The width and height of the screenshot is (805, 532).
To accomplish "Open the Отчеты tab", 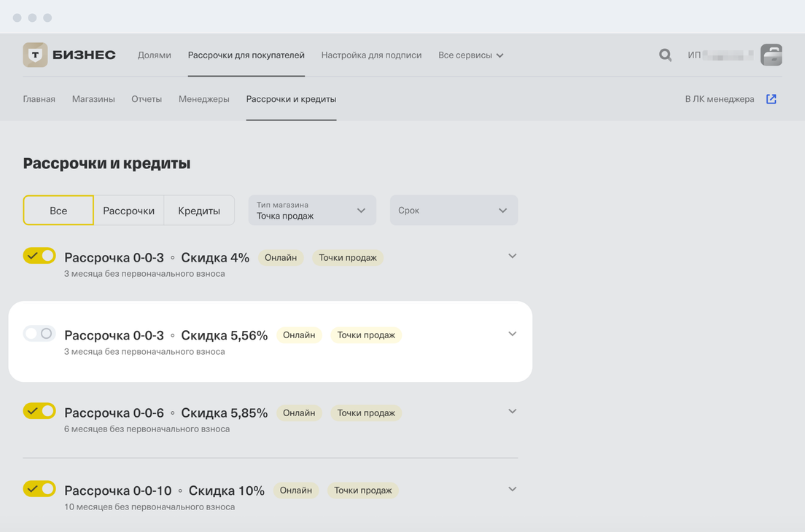I will click(x=147, y=99).
